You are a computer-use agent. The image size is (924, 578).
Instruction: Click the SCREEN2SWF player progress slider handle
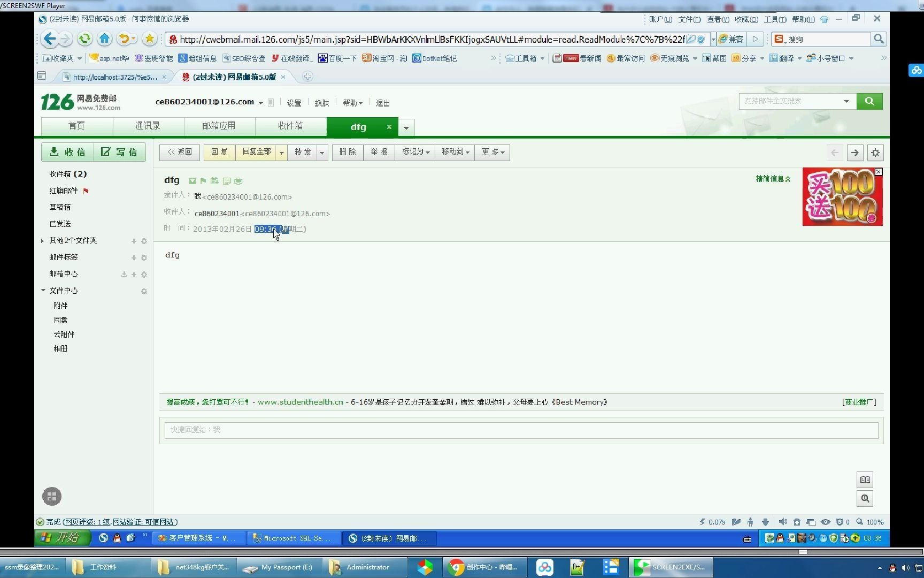click(803, 551)
